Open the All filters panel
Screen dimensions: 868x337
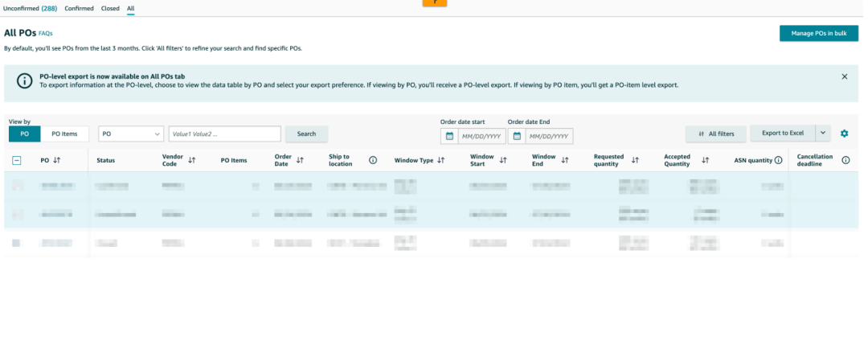(x=715, y=134)
